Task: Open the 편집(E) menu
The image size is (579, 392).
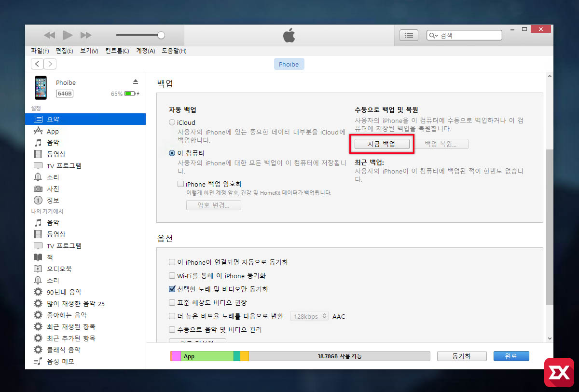Action: tap(64, 51)
